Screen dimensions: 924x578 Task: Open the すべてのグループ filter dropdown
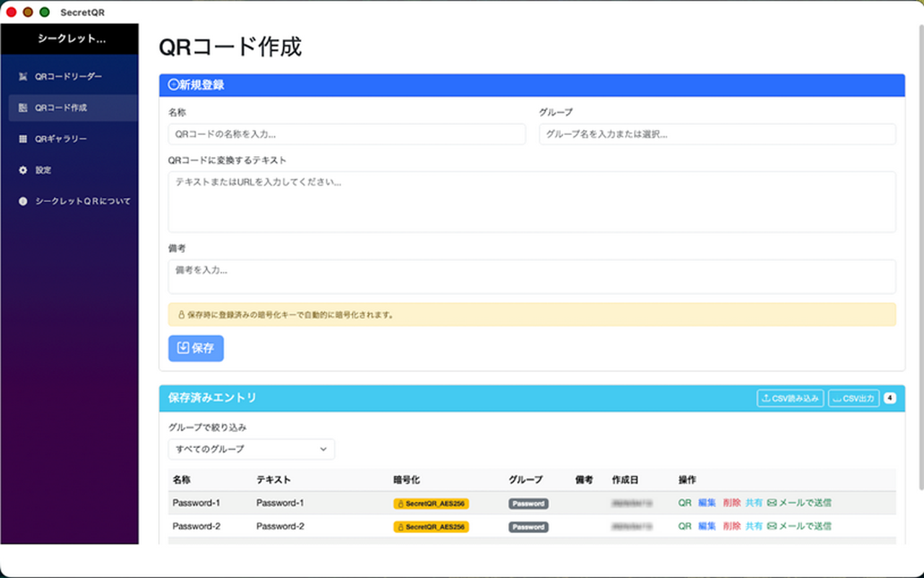pyautogui.click(x=251, y=449)
